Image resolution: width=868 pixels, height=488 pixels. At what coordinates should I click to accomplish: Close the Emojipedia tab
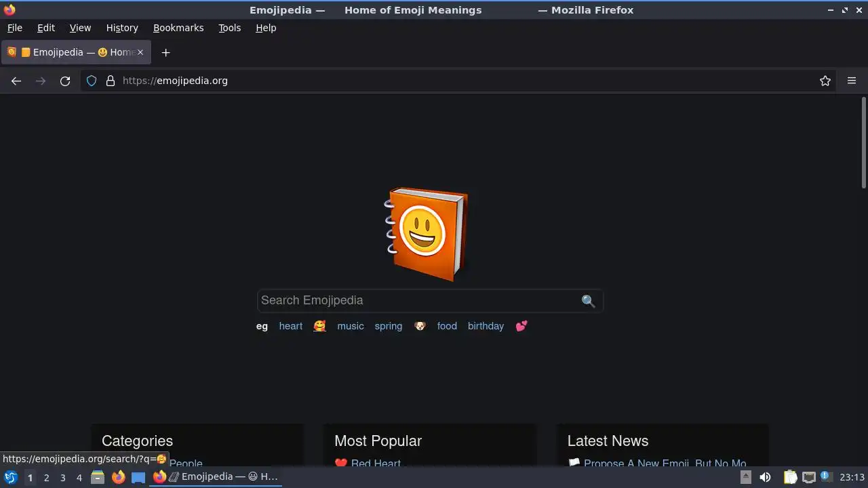140,52
